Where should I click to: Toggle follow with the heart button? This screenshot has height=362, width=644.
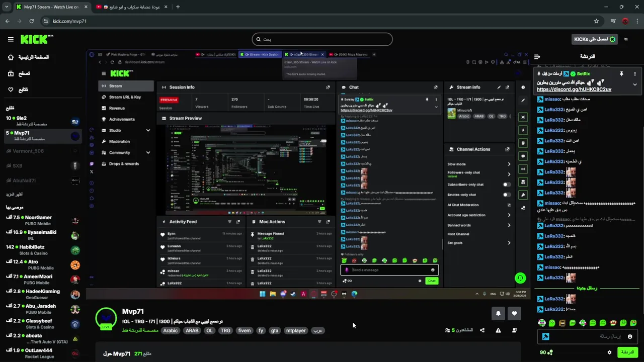[514, 313]
